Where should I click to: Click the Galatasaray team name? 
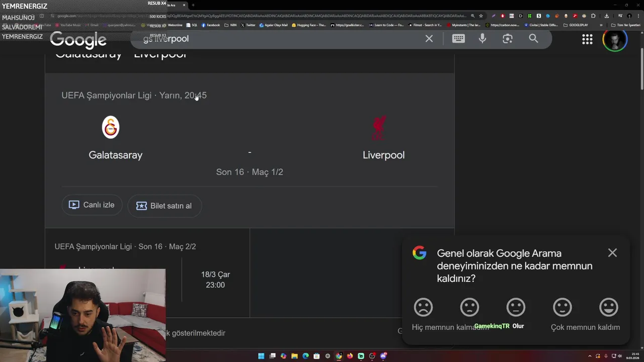(116, 155)
